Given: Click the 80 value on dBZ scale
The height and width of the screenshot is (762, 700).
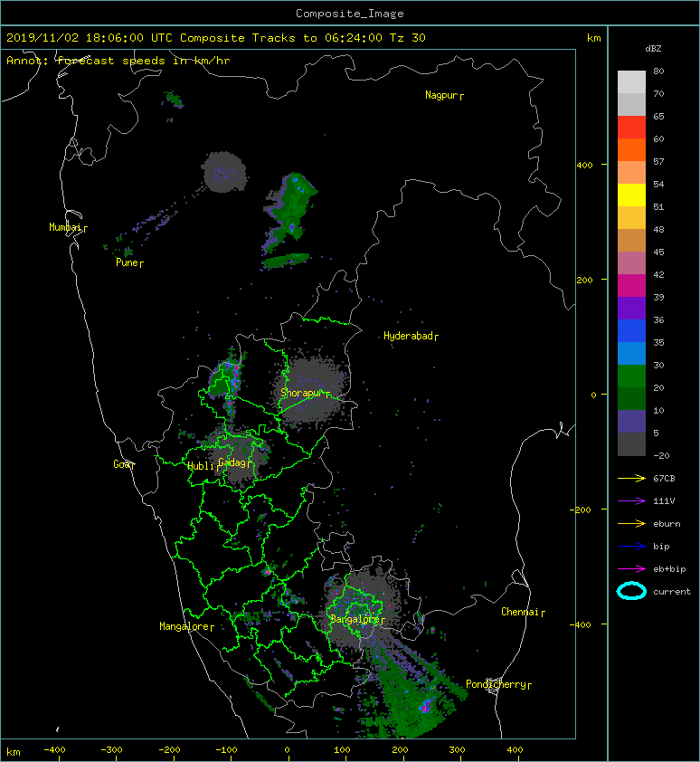Looking at the screenshot, I should [658, 71].
